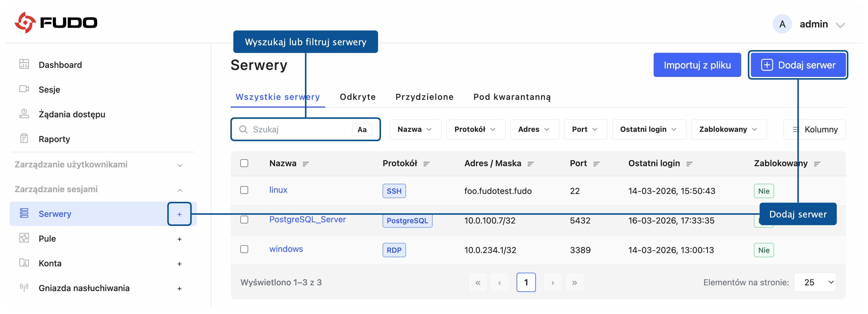868x314 pixels.
Task: Open the Pod kwarantanną tab
Action: [512, 97]
